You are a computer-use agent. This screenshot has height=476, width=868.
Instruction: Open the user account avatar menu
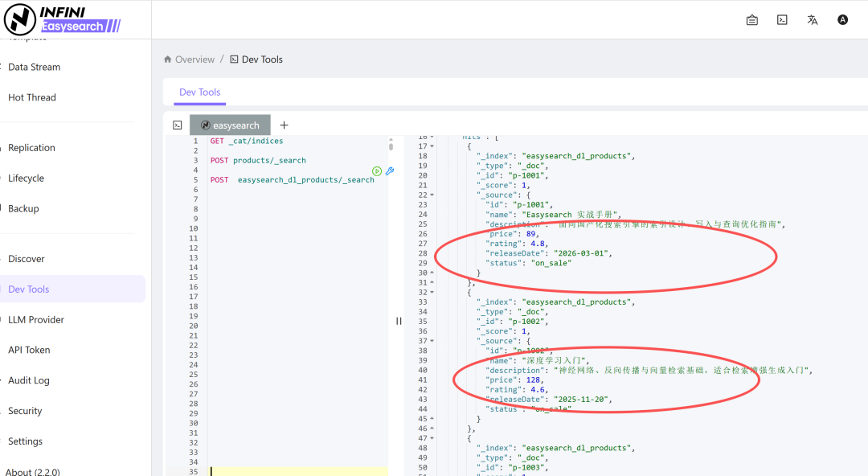point(842,20)
